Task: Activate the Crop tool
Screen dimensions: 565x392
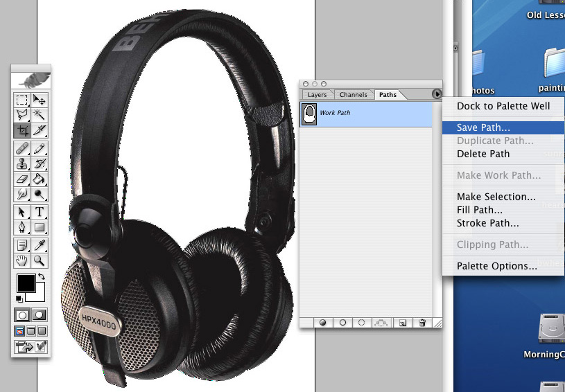Action: [x=22, y=131]
